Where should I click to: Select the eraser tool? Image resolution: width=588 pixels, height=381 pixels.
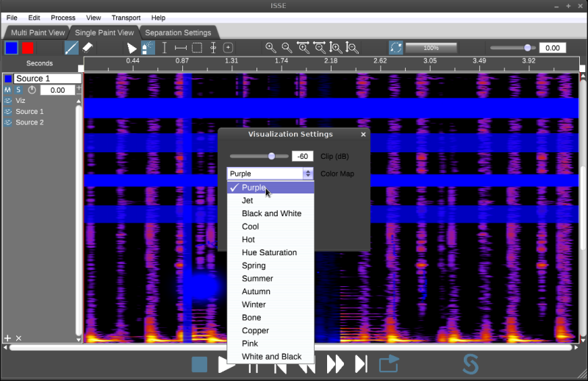point(87,48)
